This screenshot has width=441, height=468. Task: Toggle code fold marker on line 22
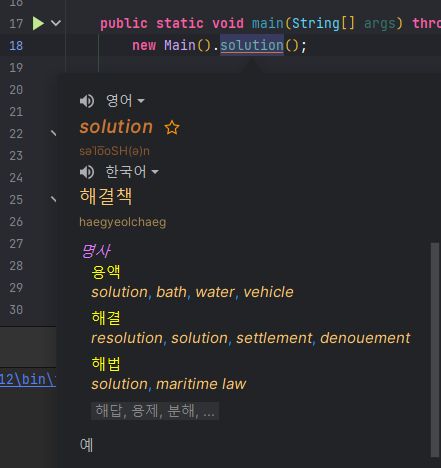coord(53,133)
